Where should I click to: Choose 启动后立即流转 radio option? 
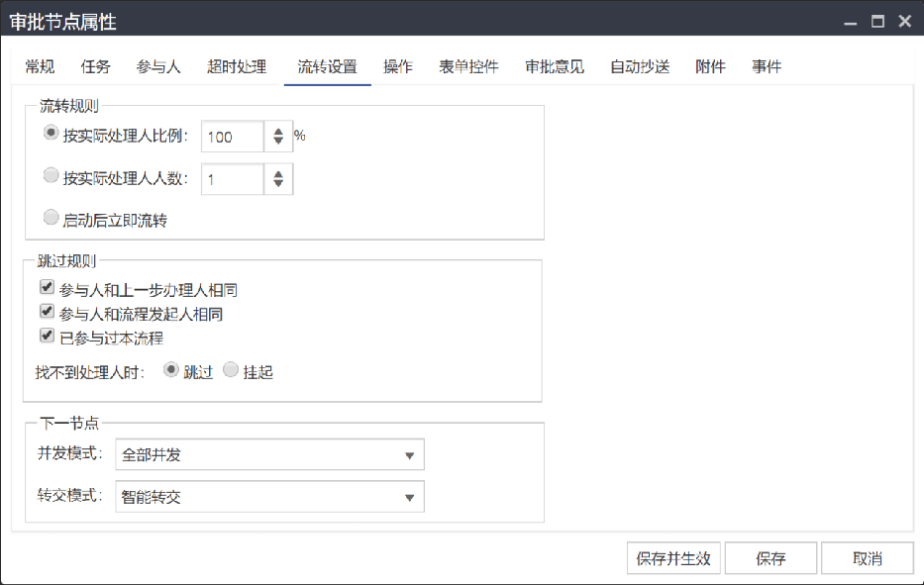click(51, 218)
